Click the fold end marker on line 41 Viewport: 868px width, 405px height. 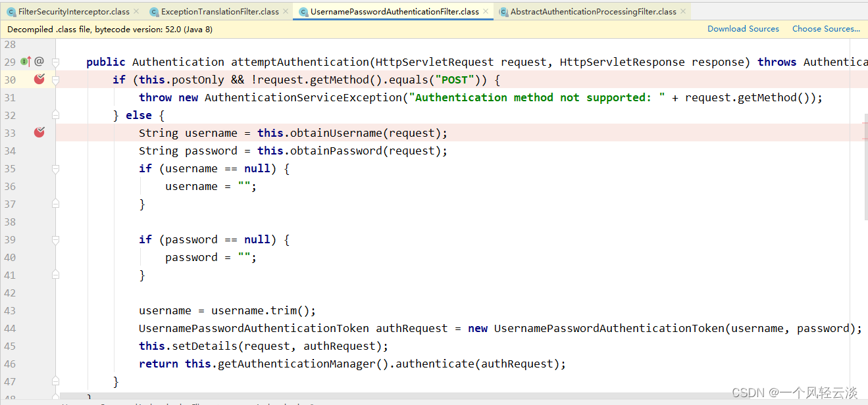56,275
